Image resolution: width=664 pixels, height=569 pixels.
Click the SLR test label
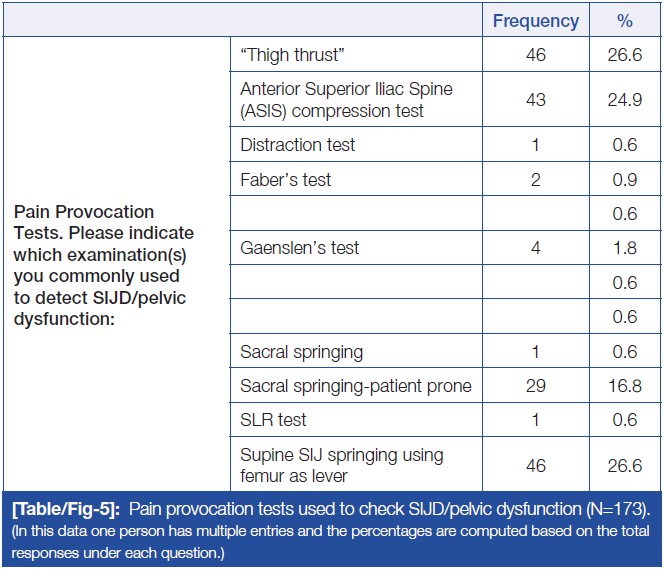(273, 420)
